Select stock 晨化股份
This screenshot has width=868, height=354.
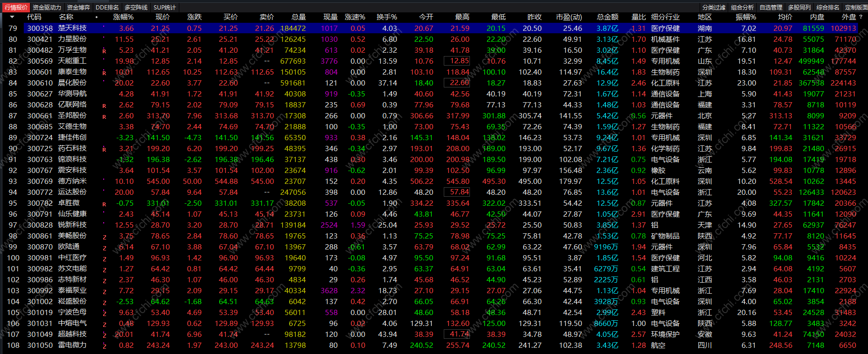[x=72, y=83]
